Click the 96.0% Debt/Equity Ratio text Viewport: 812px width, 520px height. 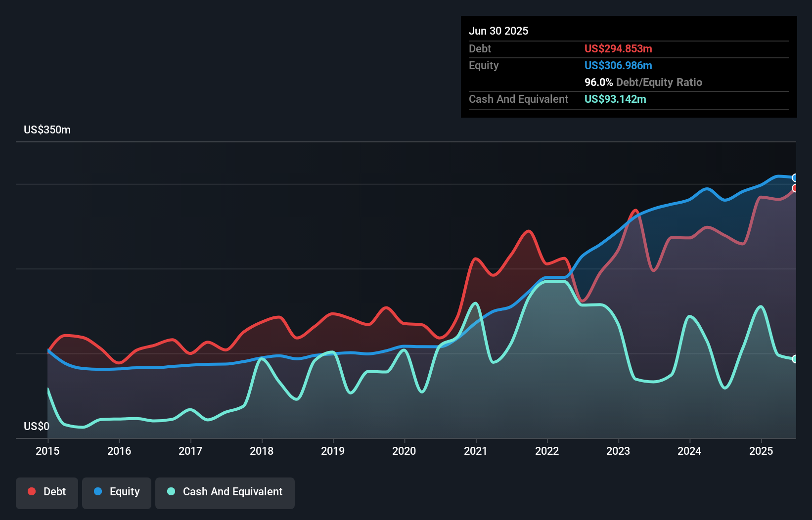point(643,83)
